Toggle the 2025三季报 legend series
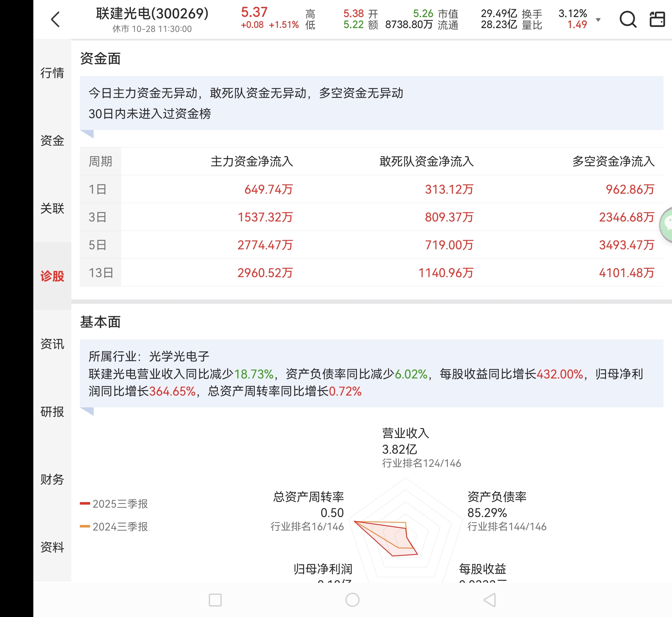672x617 pixels. pyautogui.click(x=114, y=504)
